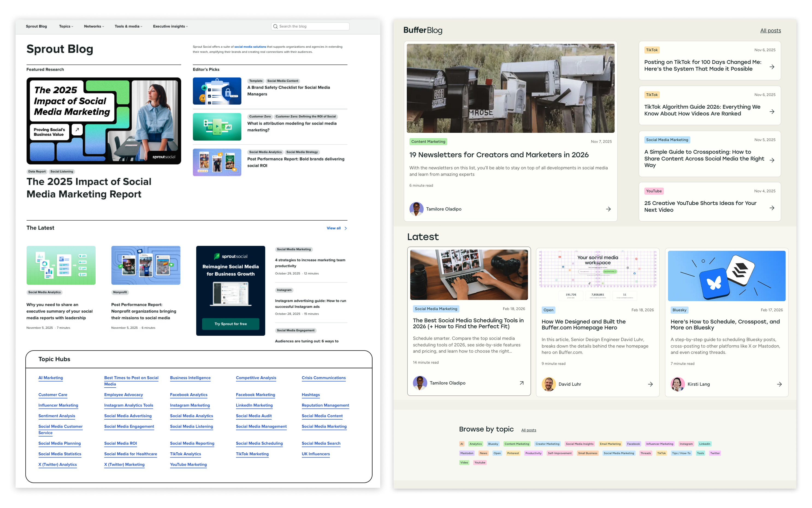Click the arrow next to author David Luhr

point(650,384)
